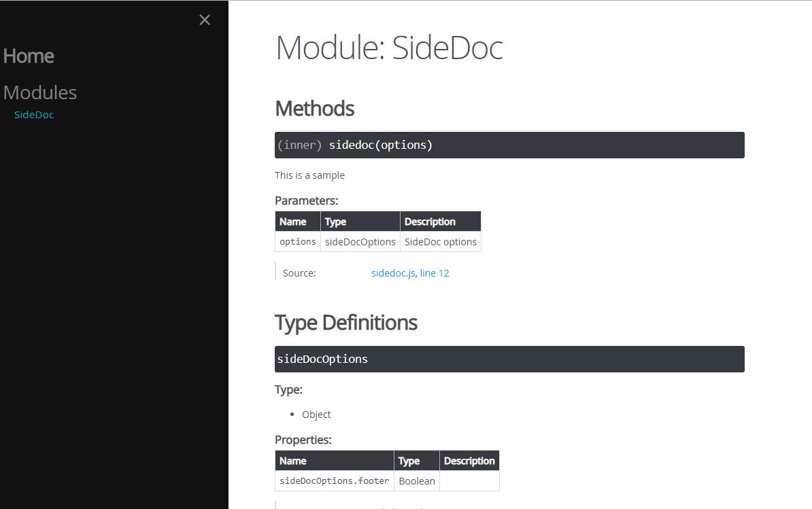Screen dimensions: 812x509
Task: Click the Description column header in Properties
Action: [469, 460]
